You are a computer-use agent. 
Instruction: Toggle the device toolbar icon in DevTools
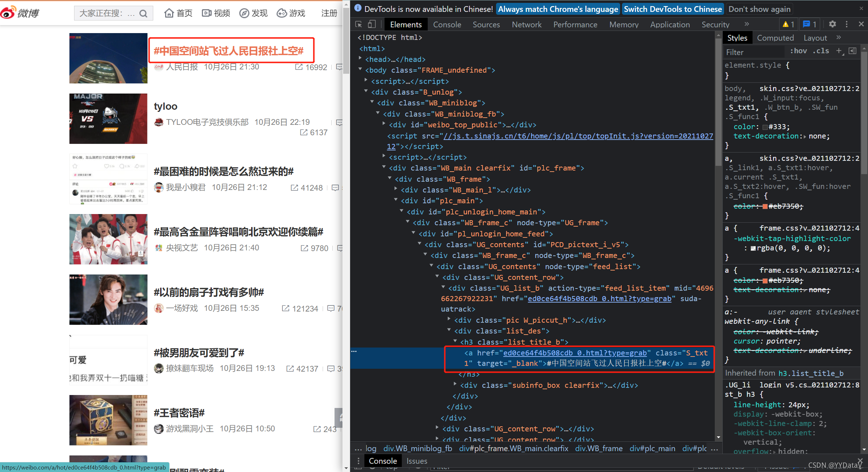pyautogui.click(x=372, y=24)
